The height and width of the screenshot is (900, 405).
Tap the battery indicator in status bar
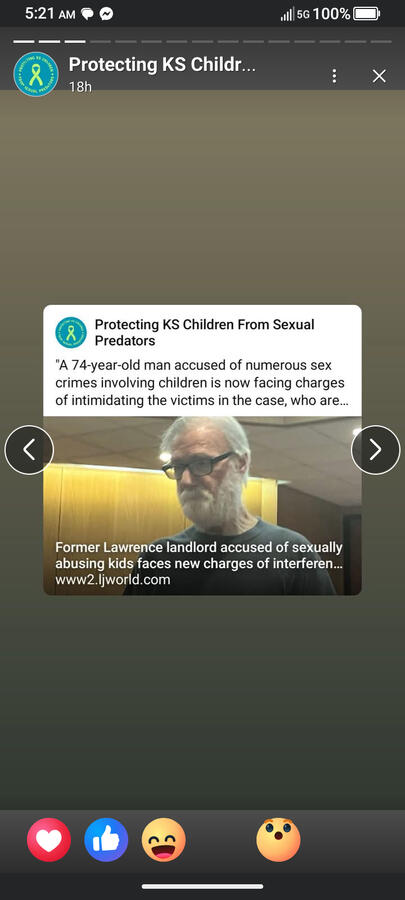point(367,13)
